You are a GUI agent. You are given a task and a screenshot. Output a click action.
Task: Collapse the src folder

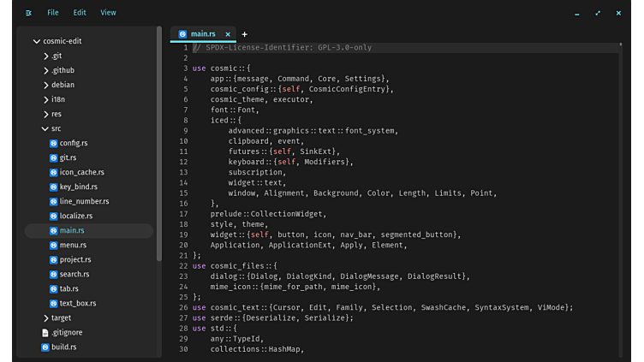tap(45, 129)
